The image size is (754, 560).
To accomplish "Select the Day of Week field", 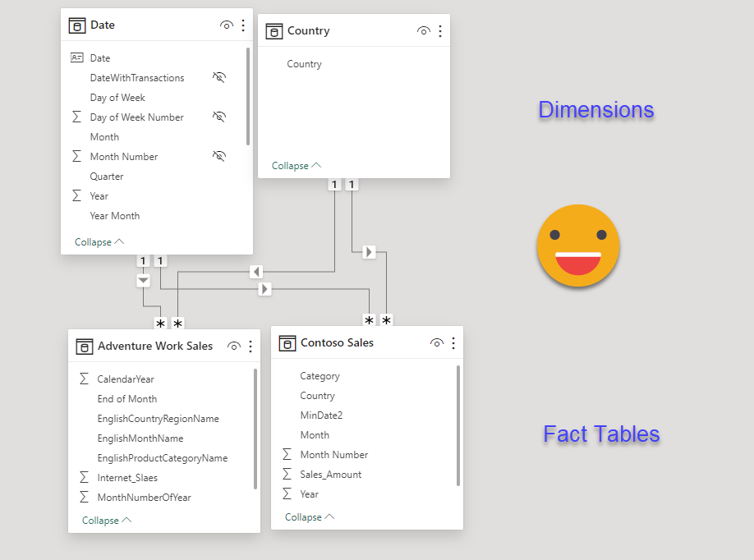I will coord(117,98).
